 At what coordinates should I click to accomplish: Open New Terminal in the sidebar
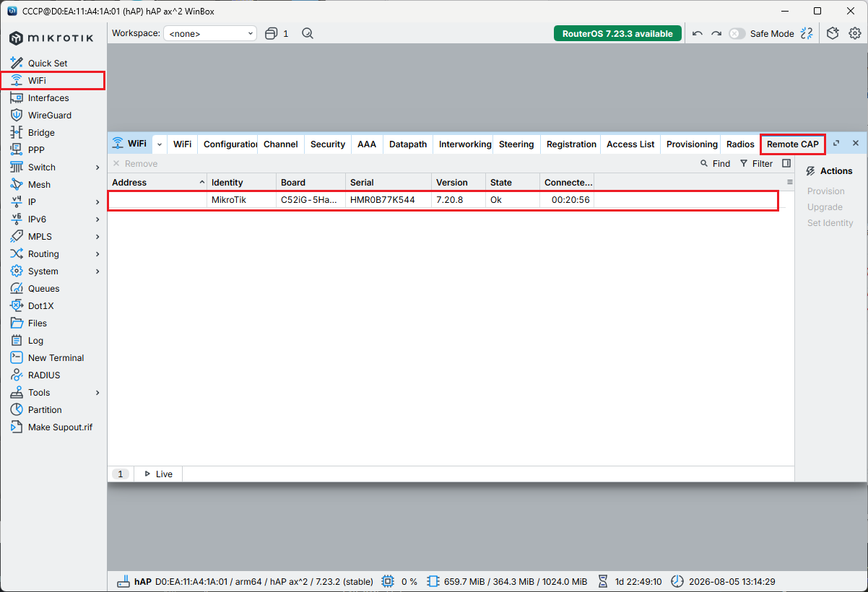pos(56,358)
